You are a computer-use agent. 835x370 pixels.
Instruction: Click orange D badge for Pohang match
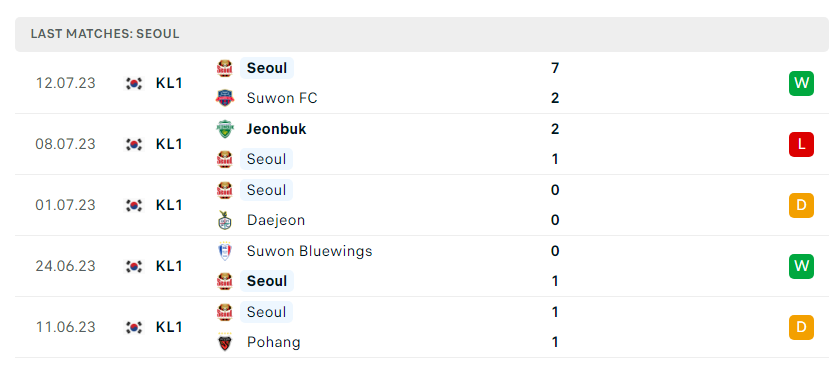(801, 327)
